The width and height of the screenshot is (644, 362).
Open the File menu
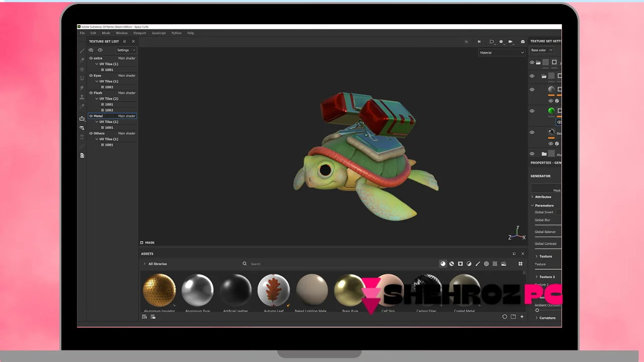point(82,33)
